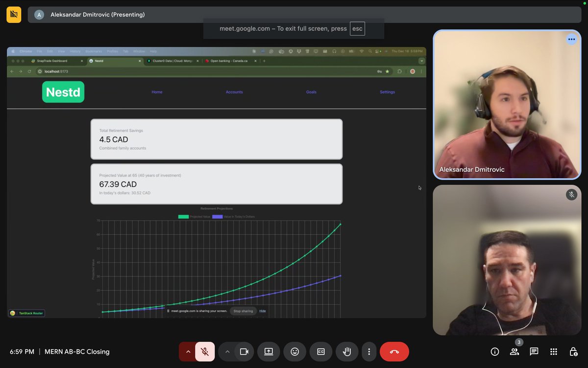Toggle the camera button
The height and width of the screenshot is (368, 588).
244,351
